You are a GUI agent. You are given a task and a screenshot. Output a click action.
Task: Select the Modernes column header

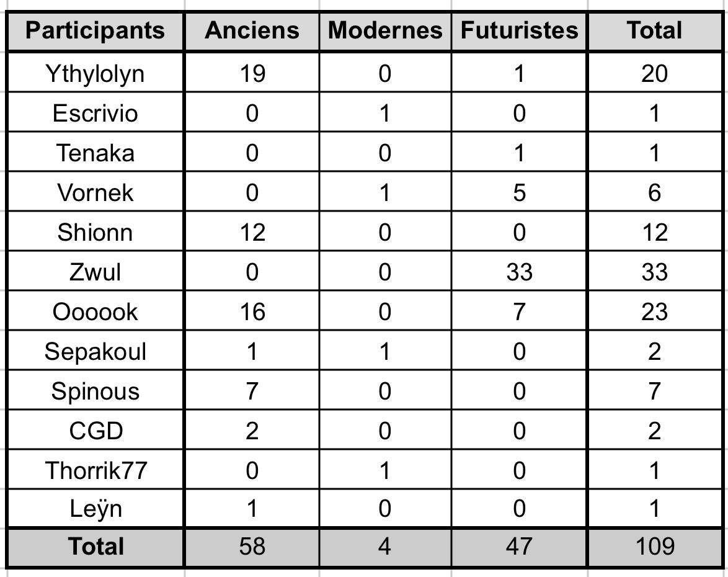point(385,30)
